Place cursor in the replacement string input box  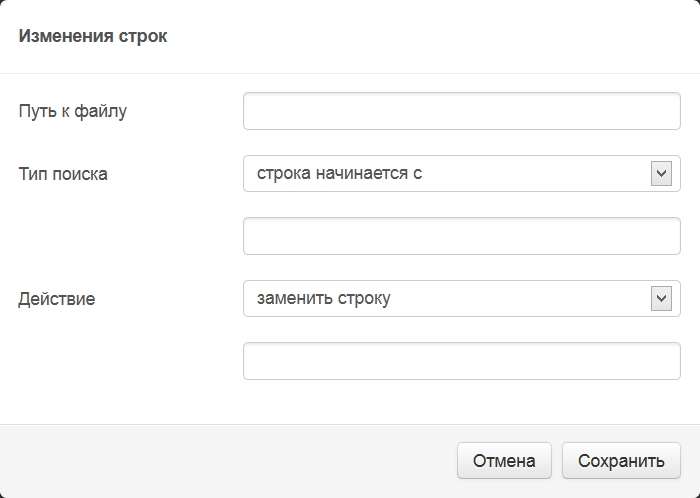click(462, 361)
